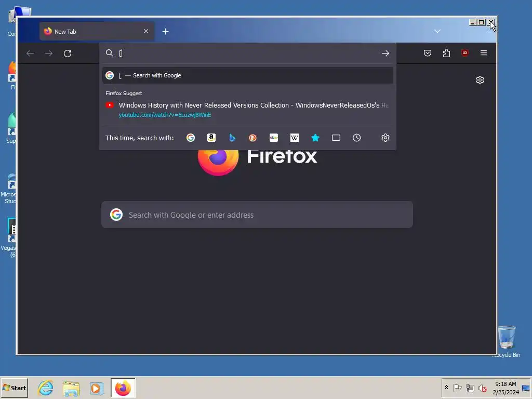Click in the address bar text field
The height and width of the screenshot is (399, 532).
tap(248, 54)
